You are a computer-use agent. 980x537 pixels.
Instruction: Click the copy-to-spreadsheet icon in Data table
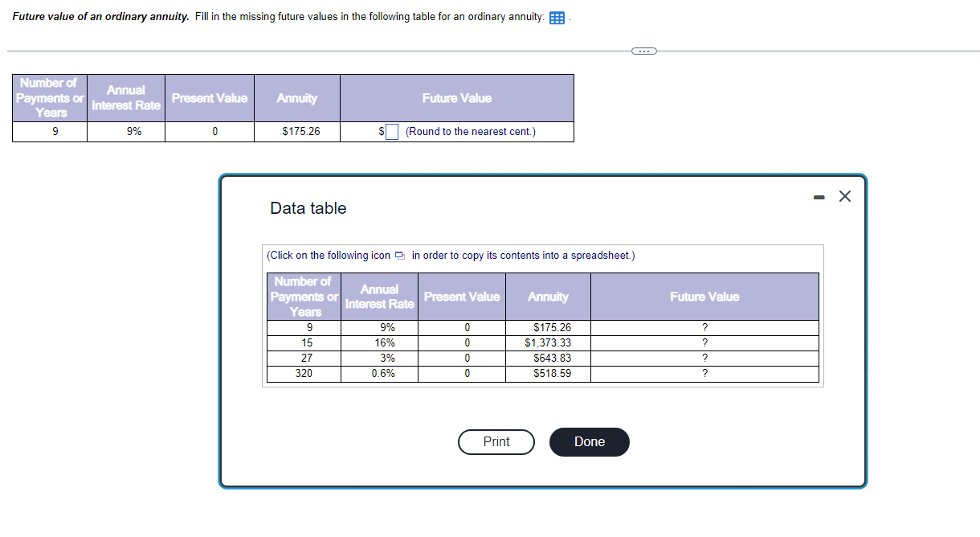click(x=400, y=255)
